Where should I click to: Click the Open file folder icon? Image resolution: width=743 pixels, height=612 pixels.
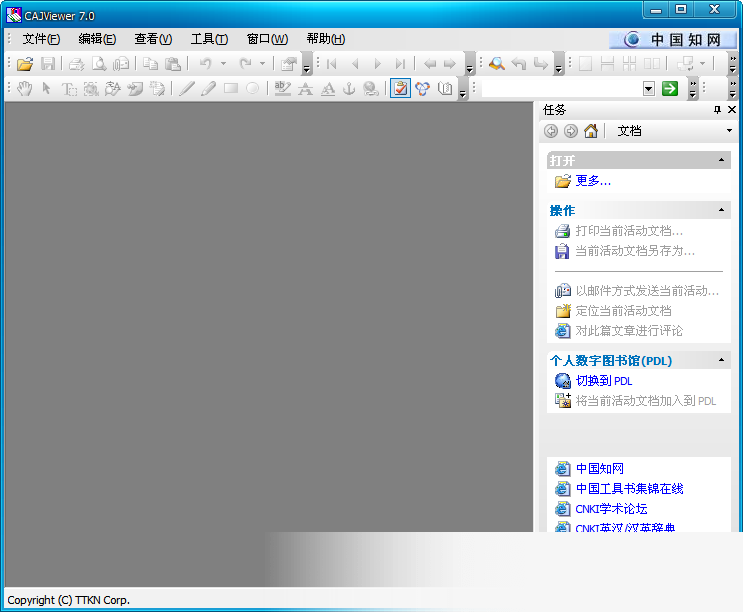(x=25, y=63)
